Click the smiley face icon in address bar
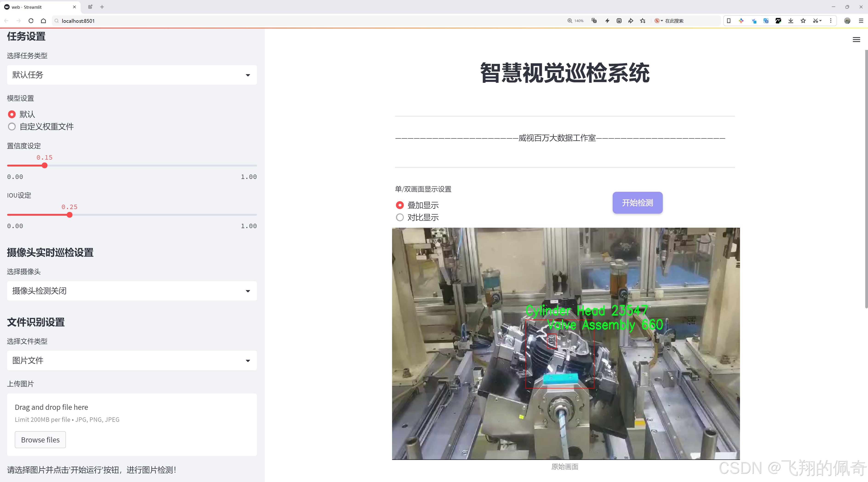Screen dimensions: 868x482 [619, 21]
